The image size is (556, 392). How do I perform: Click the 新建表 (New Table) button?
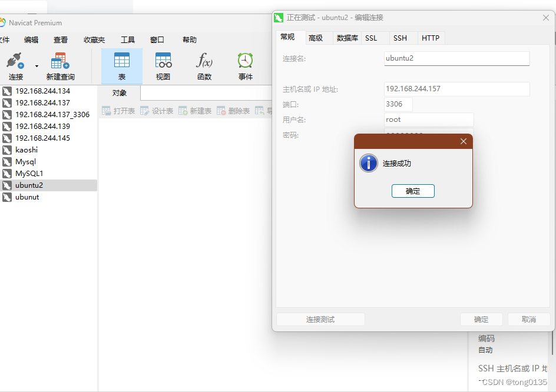pyautogui.click(x=195, y=111)
